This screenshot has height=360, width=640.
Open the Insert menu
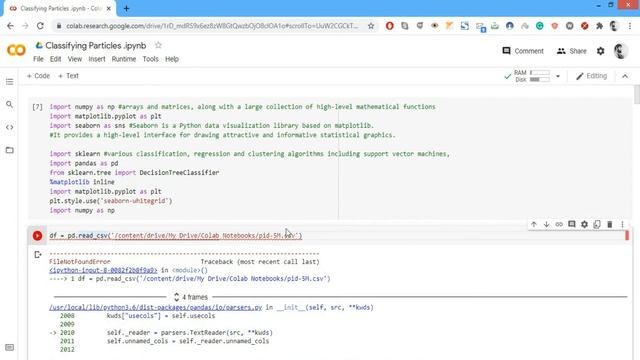pyautogui.click(x=97, y=59)
